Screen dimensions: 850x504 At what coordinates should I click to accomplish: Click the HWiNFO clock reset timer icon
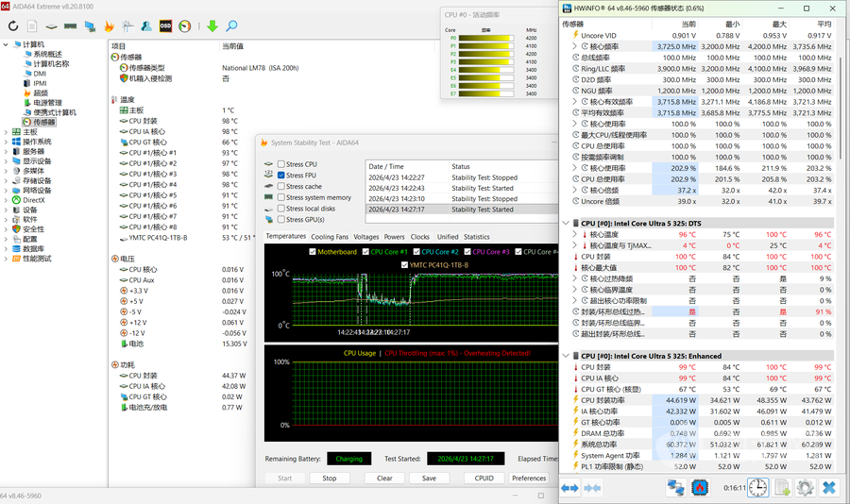pos(758,487)
